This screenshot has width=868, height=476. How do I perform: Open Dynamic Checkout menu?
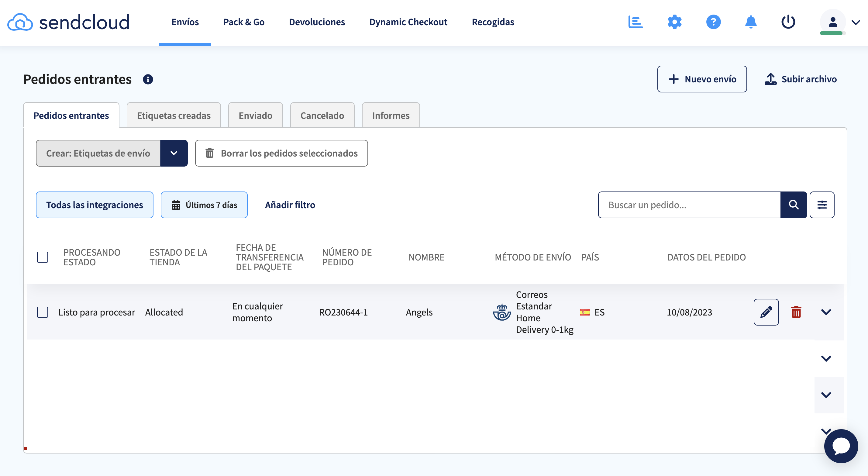coord(408,22)
